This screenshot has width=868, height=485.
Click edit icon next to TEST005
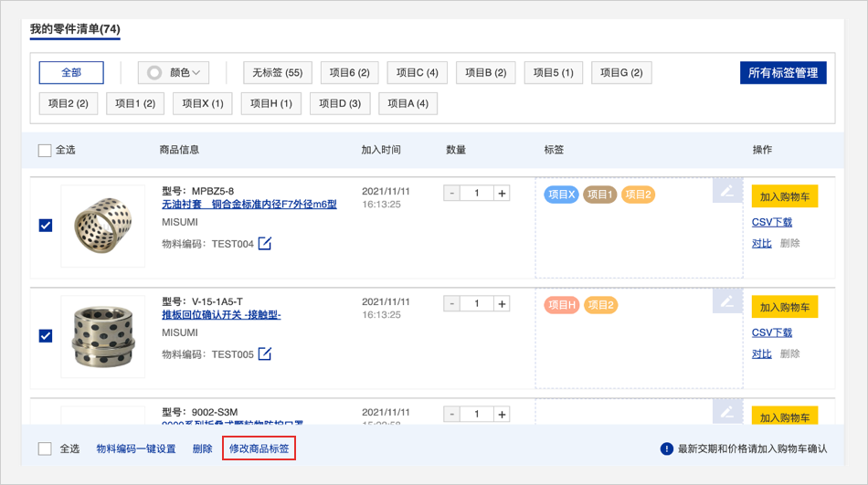click(x=265, y=354)
